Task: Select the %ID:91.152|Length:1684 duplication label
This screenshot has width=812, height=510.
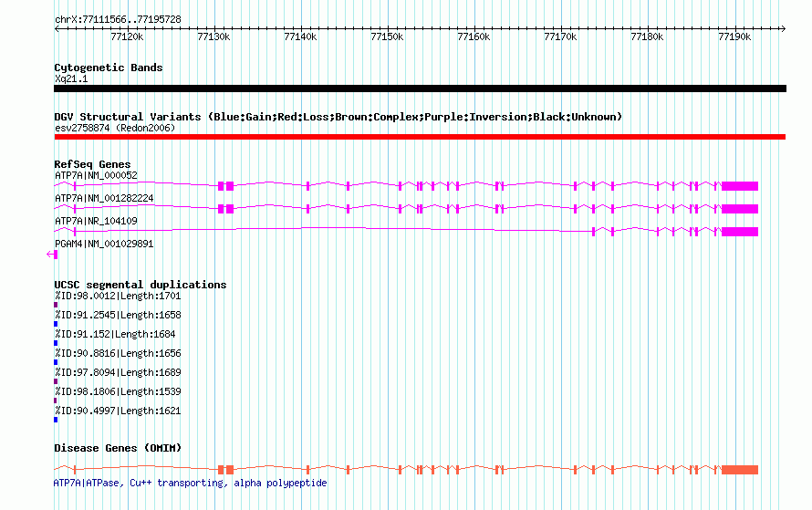Action: (x=115, y=335)
